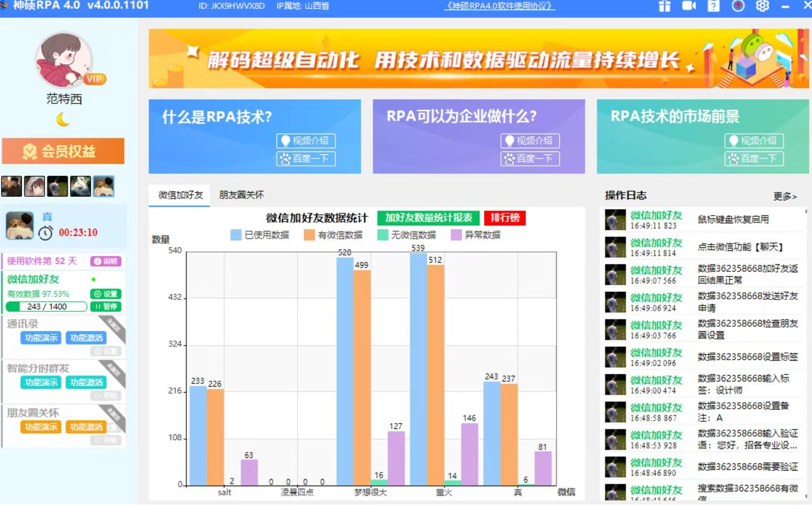812x505 pixels.
Task: Open the 神硕RPA4.0软件使用协议 link
Action: (500, 6)
